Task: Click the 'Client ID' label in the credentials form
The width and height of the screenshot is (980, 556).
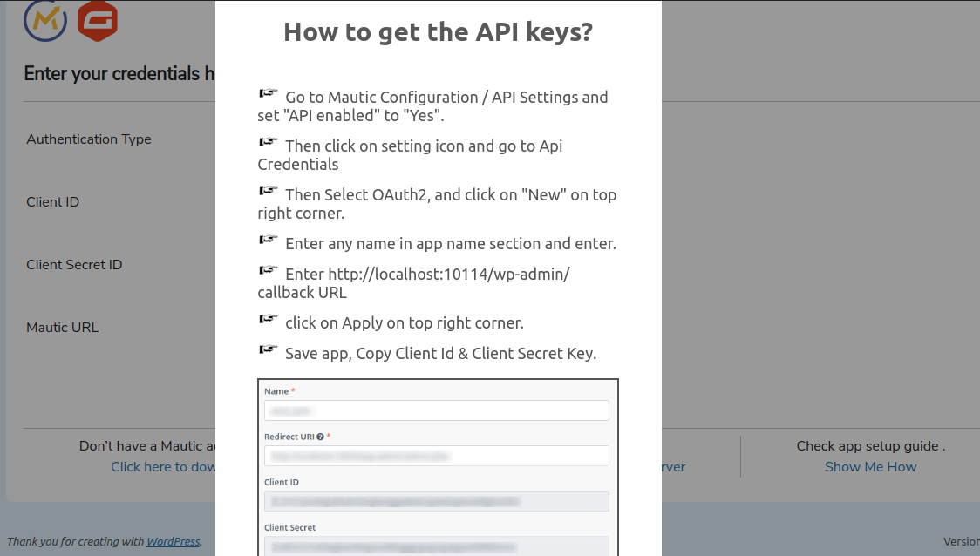Action: tap(52, 202)
